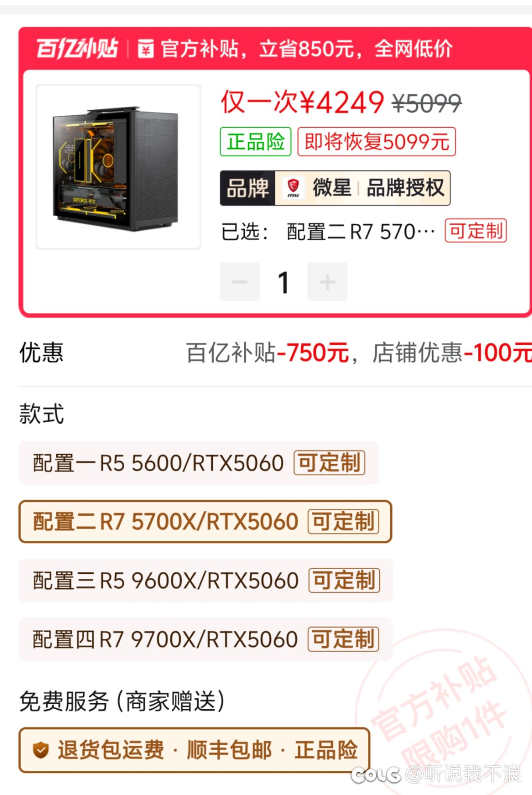Tap the 退货包运费 free services button
Screen dimensions: 532x795
tap(194, 750)
